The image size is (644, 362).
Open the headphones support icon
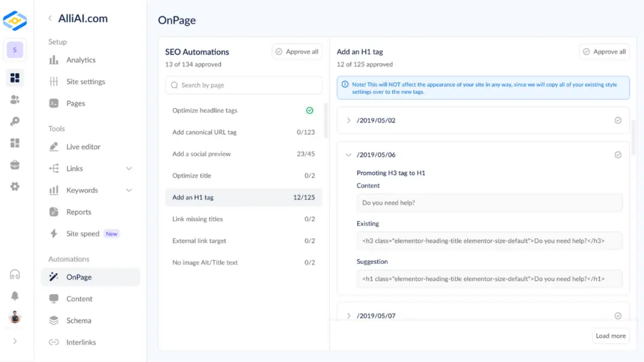15,275
